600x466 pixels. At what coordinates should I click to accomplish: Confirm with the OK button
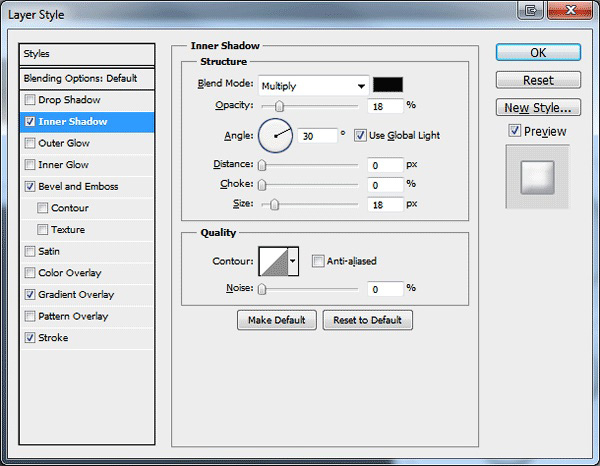[x=538, y=52]
